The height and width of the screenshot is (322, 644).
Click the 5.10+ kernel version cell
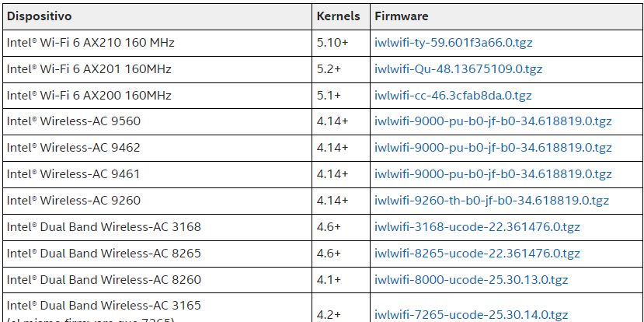pos(332,43)
